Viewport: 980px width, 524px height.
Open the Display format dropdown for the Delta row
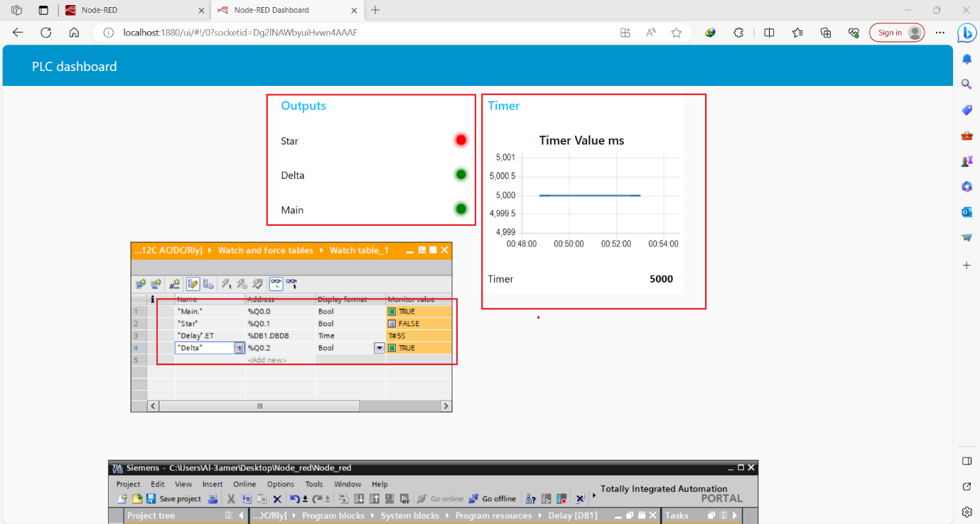(379, 347)
